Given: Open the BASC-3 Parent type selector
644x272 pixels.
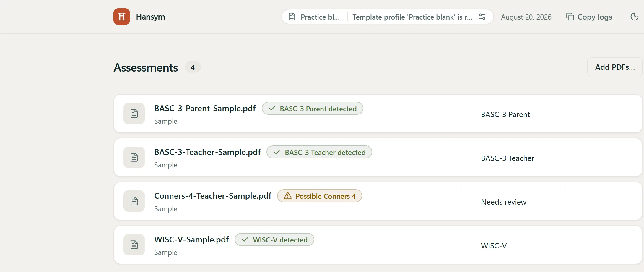Looking at the screenshot, I should pos(505,114).
